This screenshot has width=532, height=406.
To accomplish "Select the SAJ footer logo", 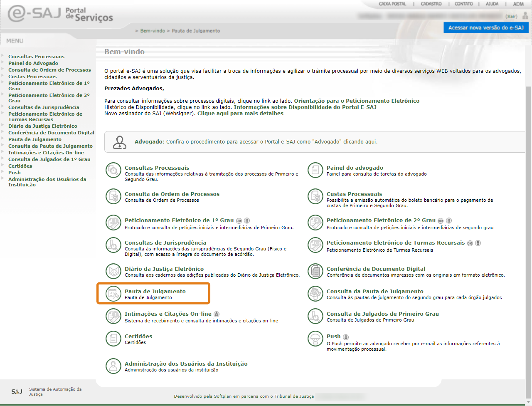I will click(x=17, y=391).
